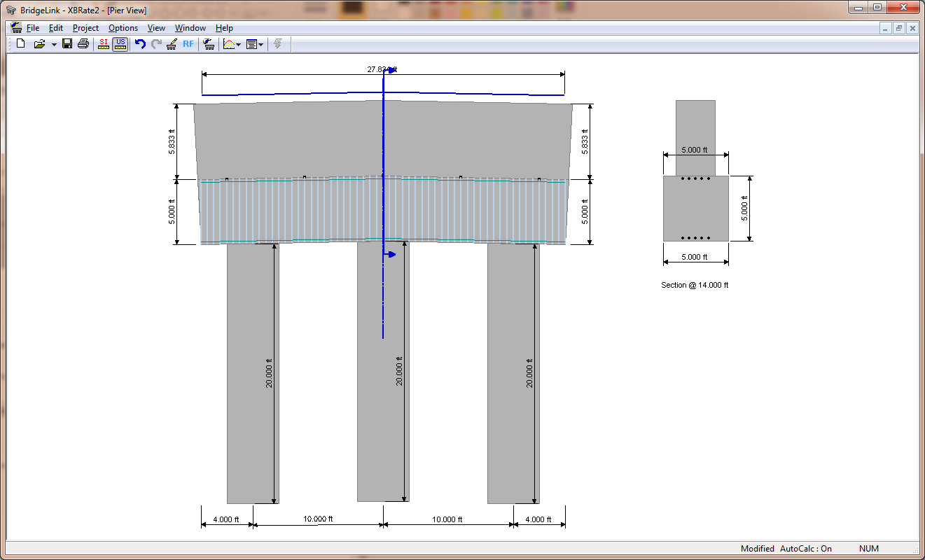Toggle the US units button
This screenshot has height=560, width=925.
point(120,44)
